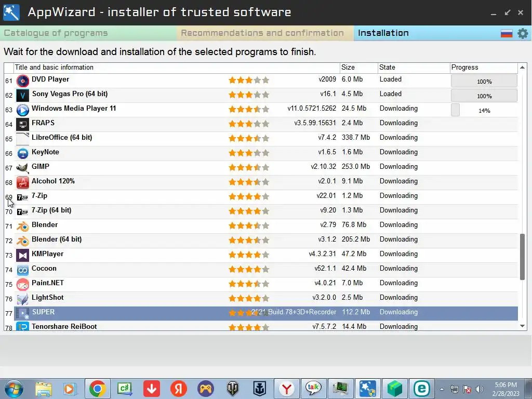Click the Progress column header
This screenshot has width=532, height=399.
coord(484,68)
